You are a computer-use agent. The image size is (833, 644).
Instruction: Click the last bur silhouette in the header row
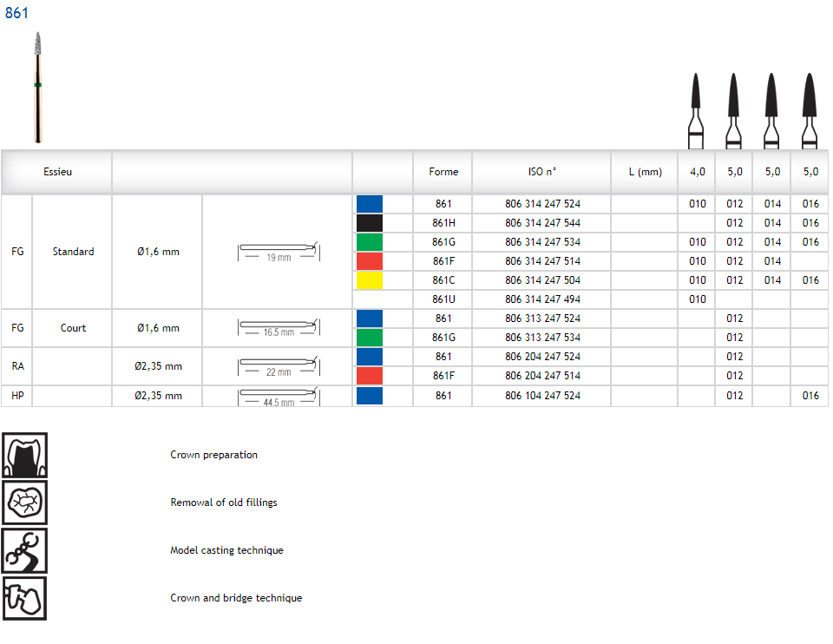[810, 111]
